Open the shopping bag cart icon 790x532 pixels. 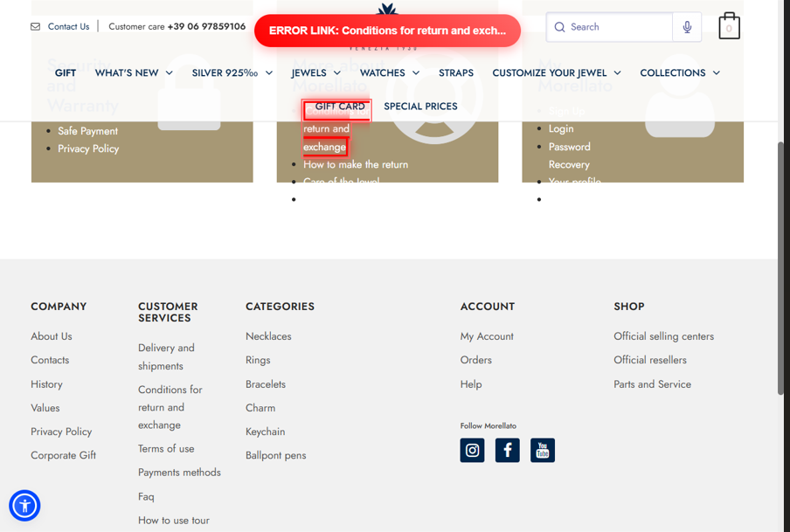[x=729, y=27]
